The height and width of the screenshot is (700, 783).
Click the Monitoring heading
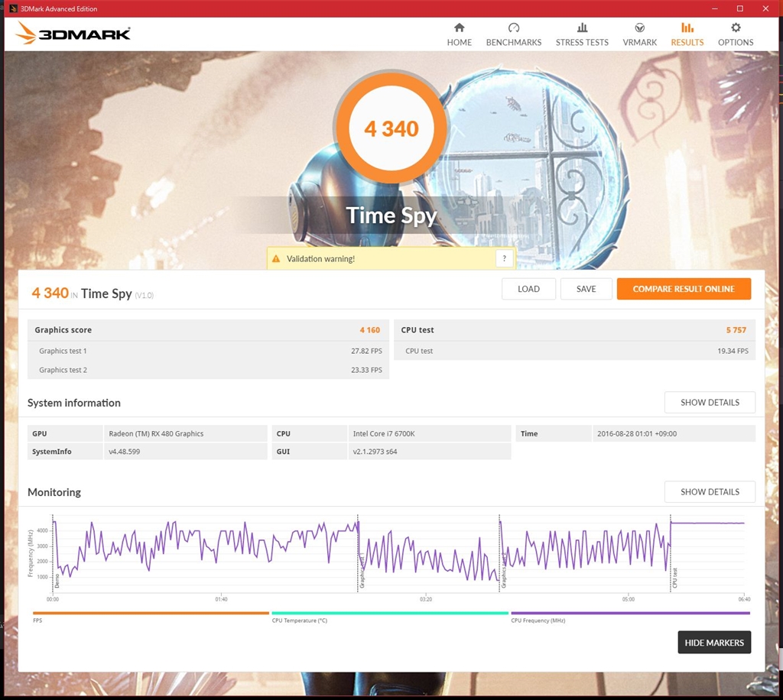tap(54, 492)
